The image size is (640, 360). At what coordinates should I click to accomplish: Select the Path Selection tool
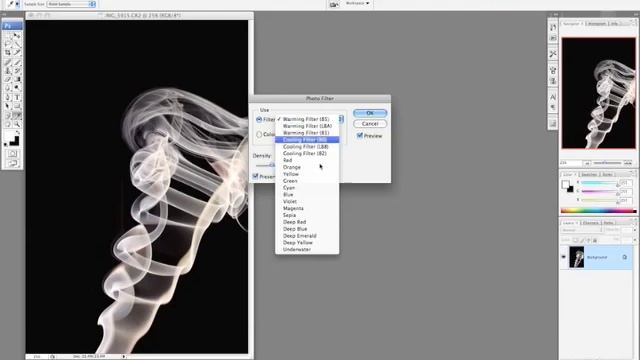(x=8, y=106)
